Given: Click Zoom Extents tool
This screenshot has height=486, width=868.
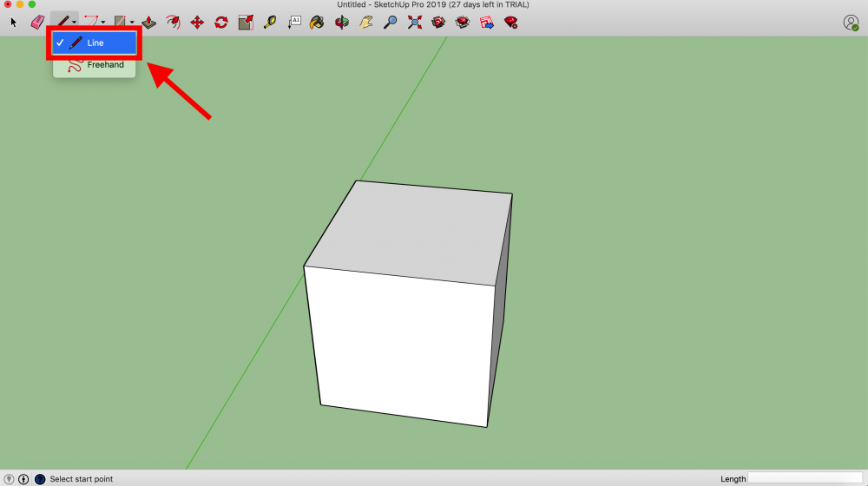Looking at the screenshot, I should (x=415, y=23).
